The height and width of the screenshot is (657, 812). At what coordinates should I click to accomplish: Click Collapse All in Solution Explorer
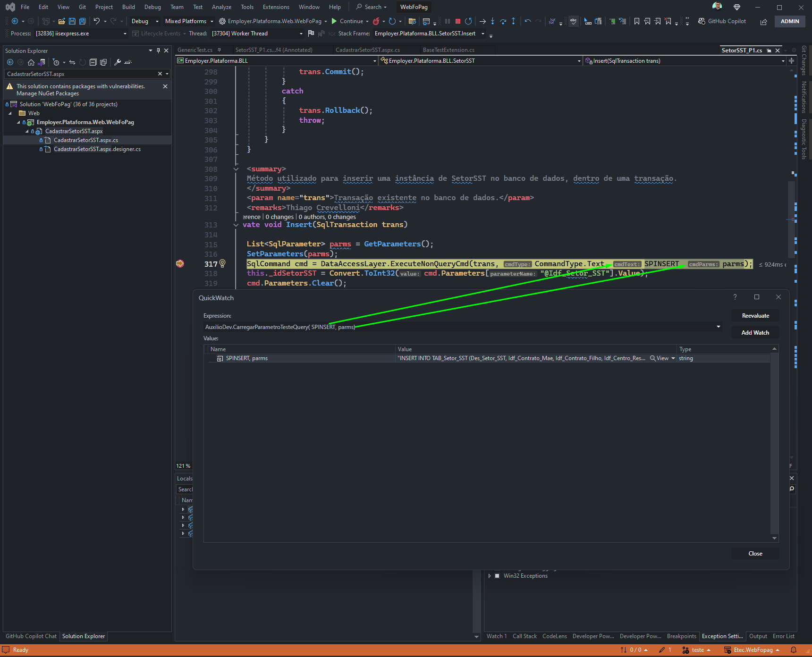point(93,62)
